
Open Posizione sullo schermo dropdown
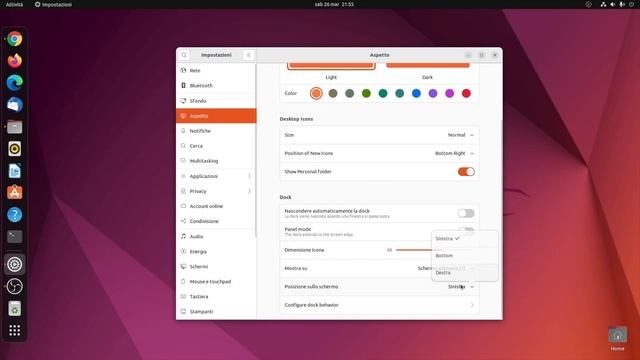pyautogui.click(x=461, y=287)
